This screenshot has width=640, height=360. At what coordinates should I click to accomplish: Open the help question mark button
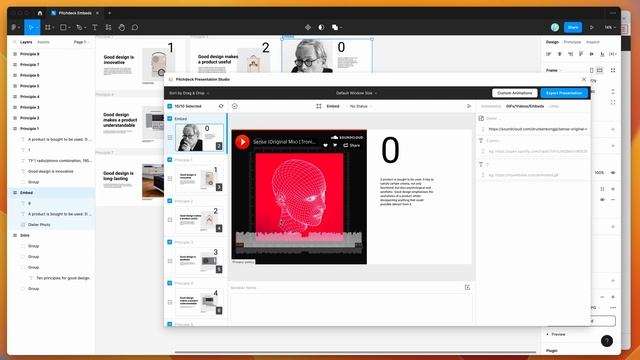tap(607, 341)
